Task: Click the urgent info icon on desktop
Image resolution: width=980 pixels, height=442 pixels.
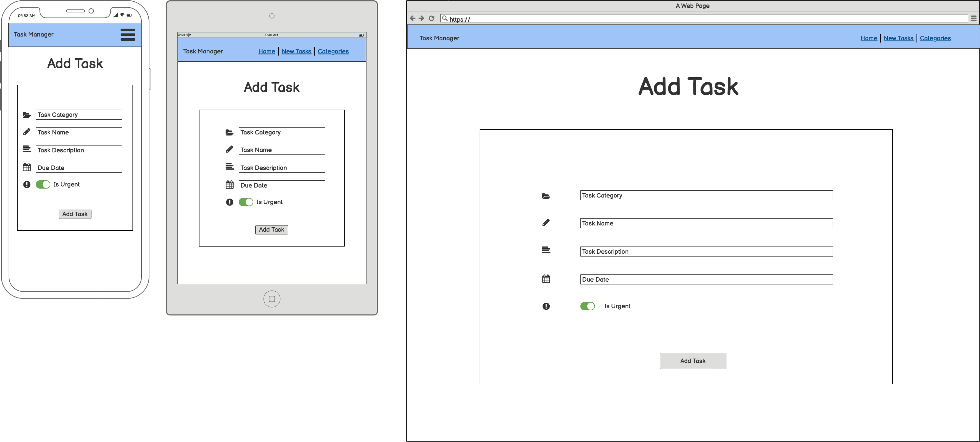Action: pos(546,306)
